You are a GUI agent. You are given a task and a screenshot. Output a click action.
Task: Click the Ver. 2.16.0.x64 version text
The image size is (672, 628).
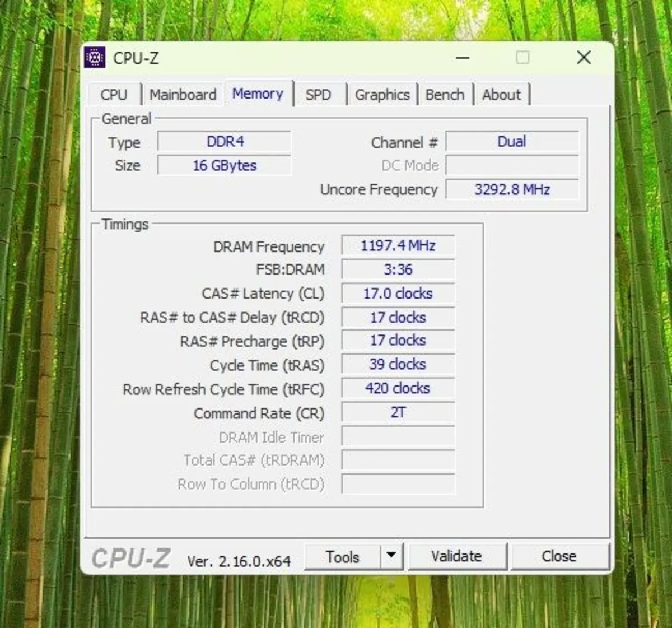point(239,561)
